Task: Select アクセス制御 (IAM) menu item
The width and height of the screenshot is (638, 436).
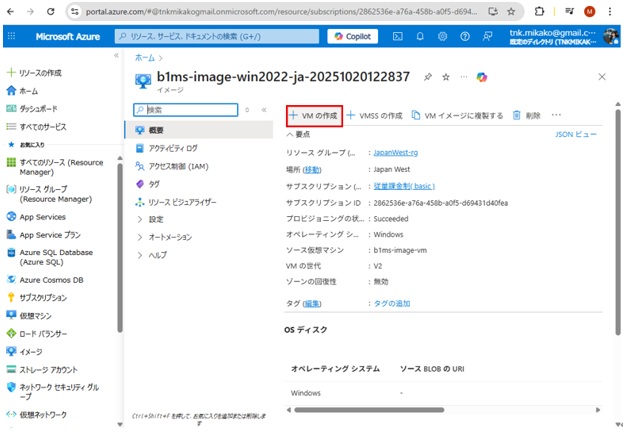Action: coord(177,166)
